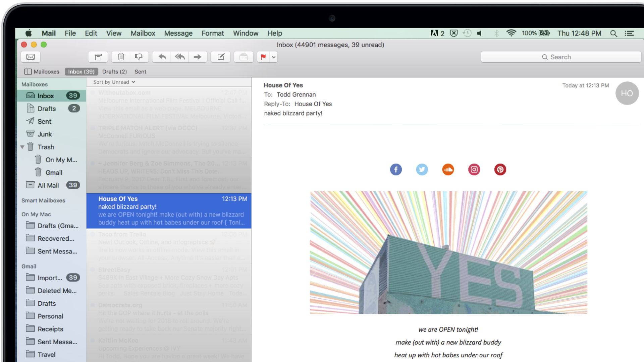Viewport: 644px width, 362px height.
Task: Compose a new message
Action: click(221, 57)
